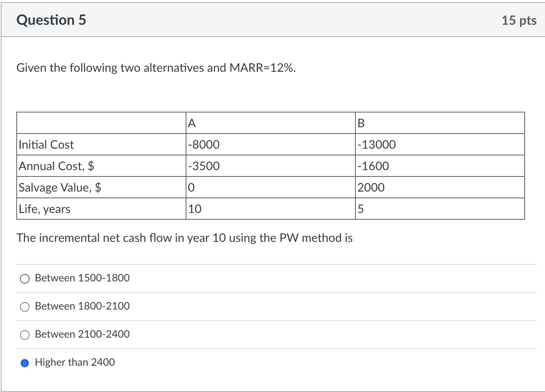The image size is (545, 392).
Task: Click the 15 pts label
Action: [519, 20]
